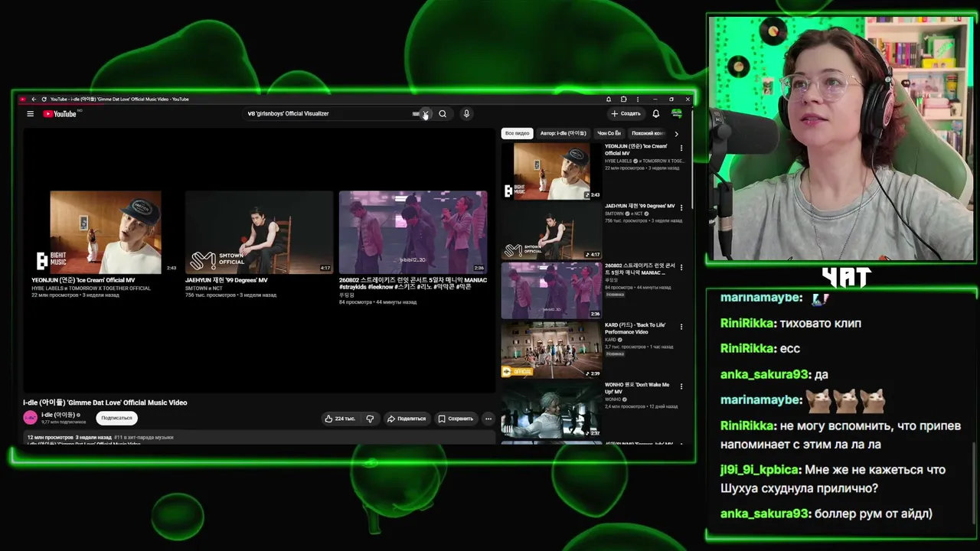Select the 'Чон Со Ён' filter chip
Viewport: 980px width, 551px height.
609,133
